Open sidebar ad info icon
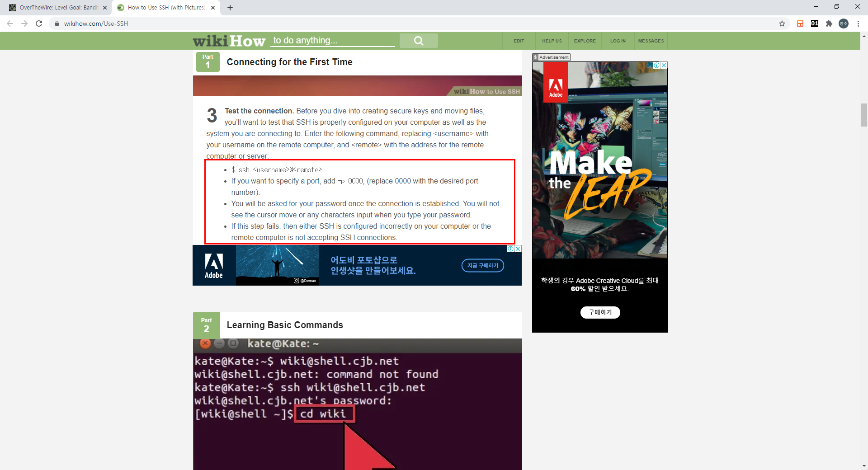Screen dimensions: 868x470 point(657,66)
